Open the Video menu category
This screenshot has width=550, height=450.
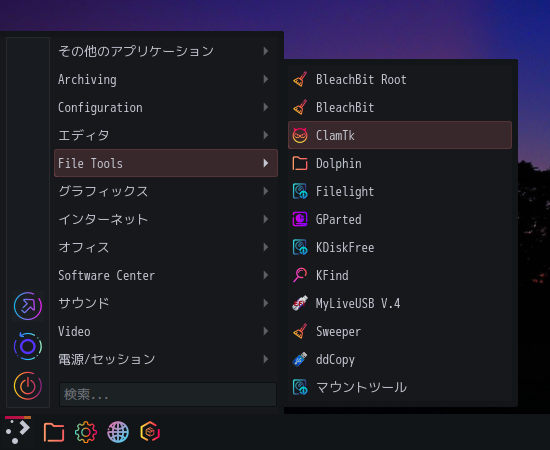[x=166, y=331]
